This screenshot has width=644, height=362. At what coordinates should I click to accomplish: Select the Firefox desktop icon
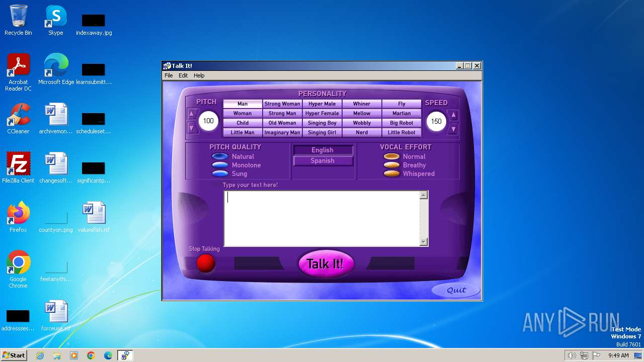pos(18,217)
